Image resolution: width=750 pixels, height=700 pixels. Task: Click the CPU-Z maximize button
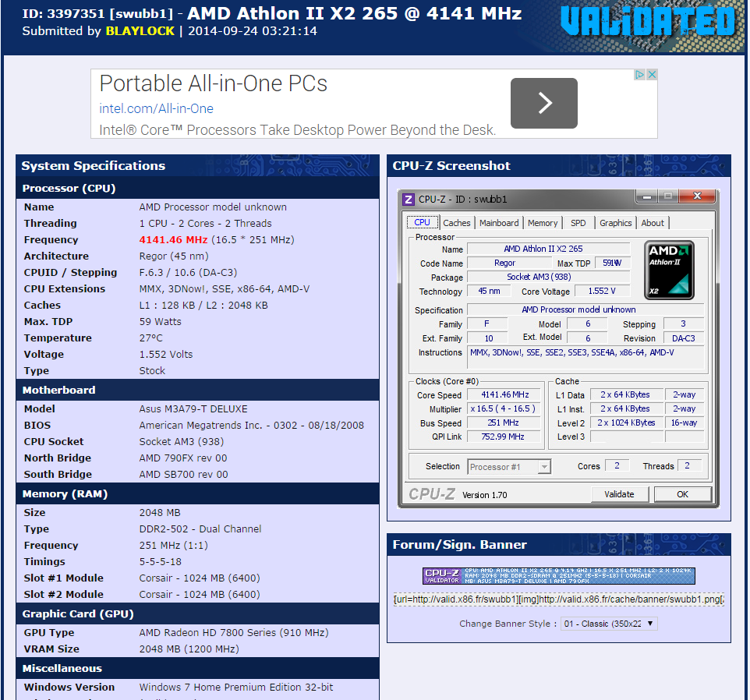pyautogui.click(x=667, y=196)
